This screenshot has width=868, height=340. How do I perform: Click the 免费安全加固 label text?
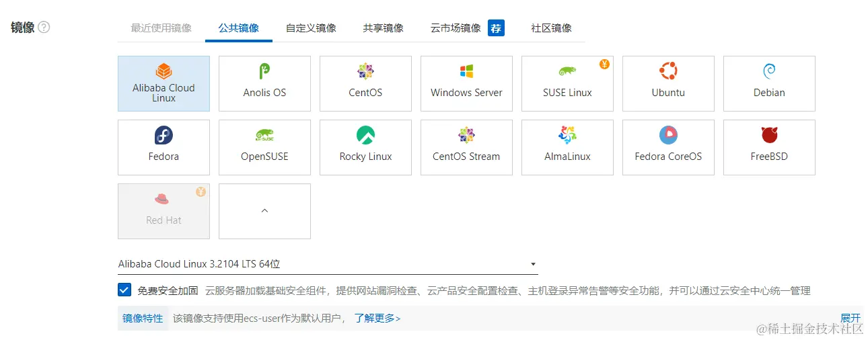coord(168,291)
